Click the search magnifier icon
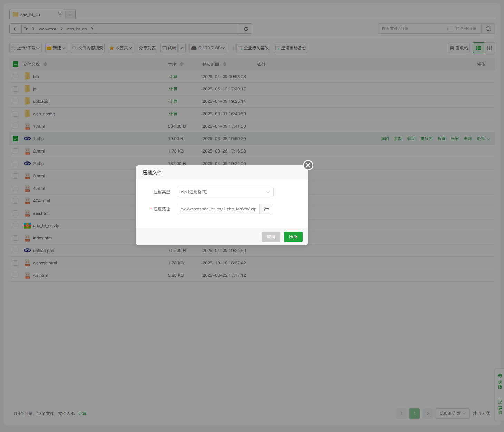This screenshot has height=432, width=504. tap(488, 29)
